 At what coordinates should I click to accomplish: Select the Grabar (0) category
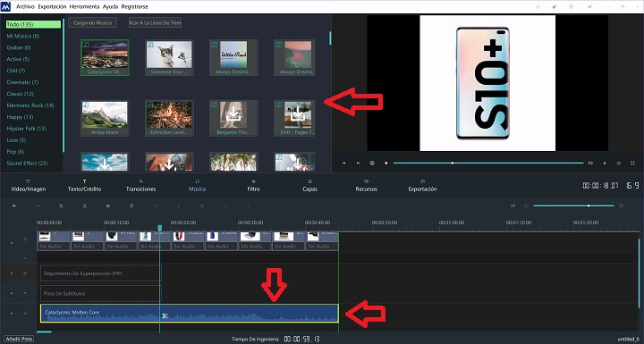tap(19, 47)
